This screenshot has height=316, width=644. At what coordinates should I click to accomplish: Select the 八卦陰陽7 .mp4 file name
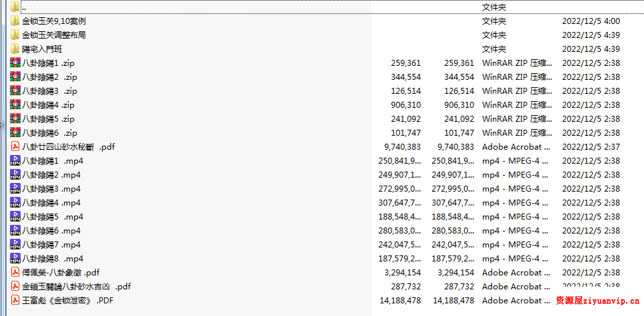pos(51,245)
